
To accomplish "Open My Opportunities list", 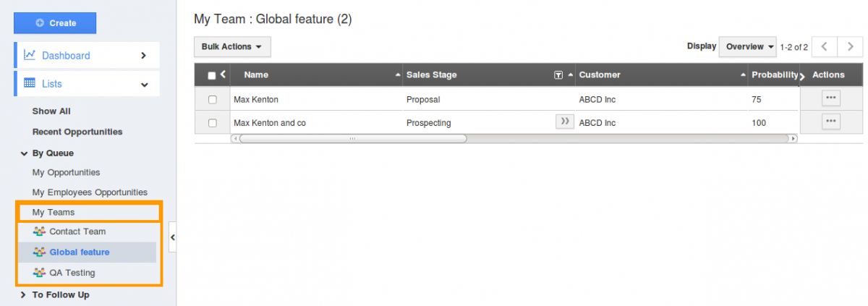I will click(x=66, y=172).
